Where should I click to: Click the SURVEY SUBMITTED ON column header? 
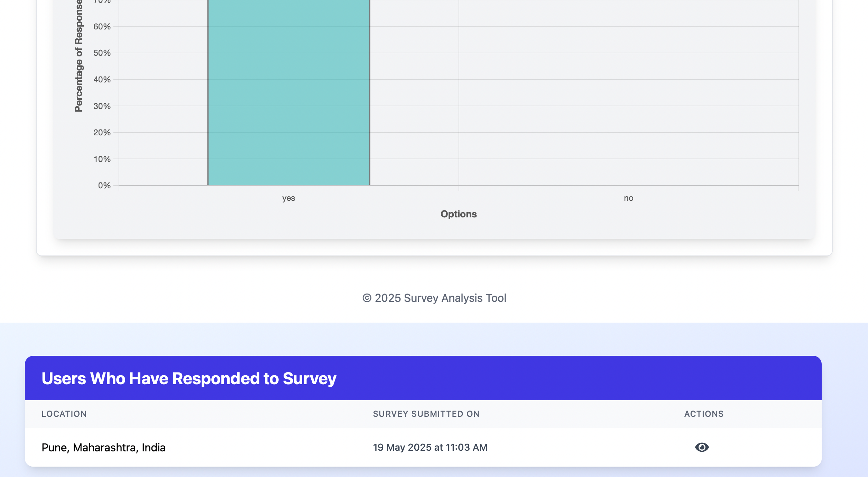tap(426, 414)
